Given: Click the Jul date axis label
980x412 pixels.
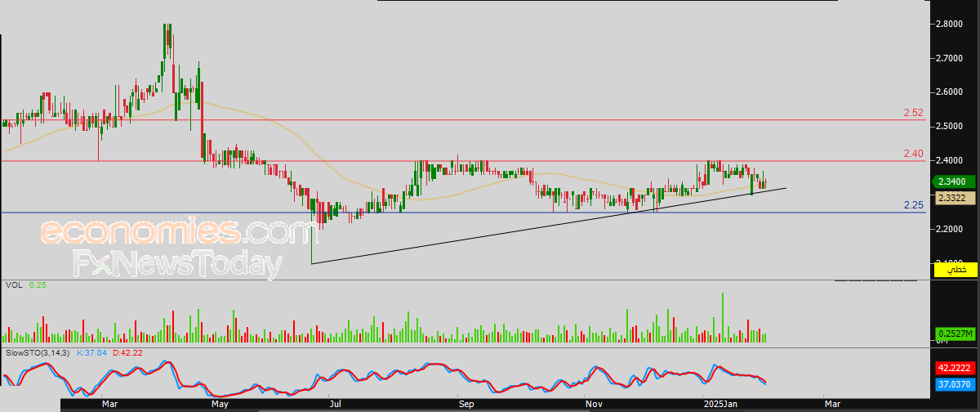Looking at the screenshot, I should (x=335, y=404).
